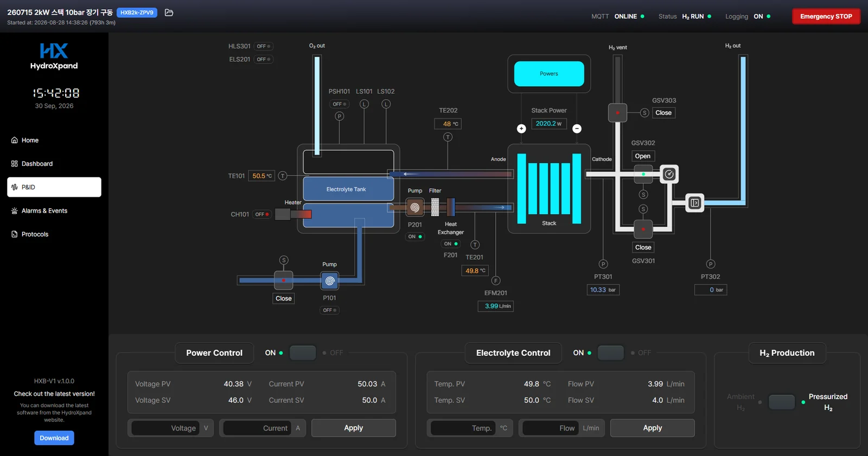Switch H2 Production ambient/pressurized toggle

point(782,402)
